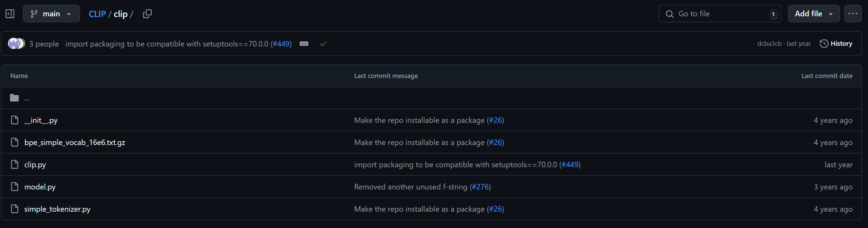The height and width of the screenshot is (228, 868).
Task: Navigate to the CLIP root breadcrumb
Action: coord(97,14)
